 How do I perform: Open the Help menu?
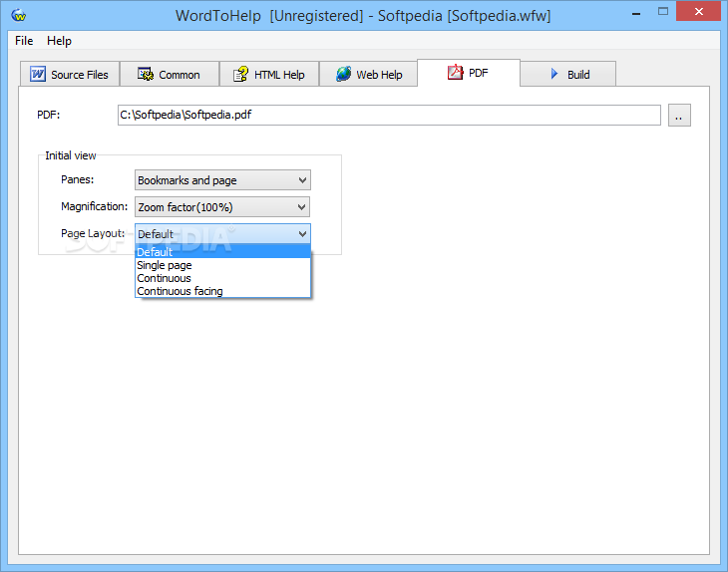click(59, 41)
